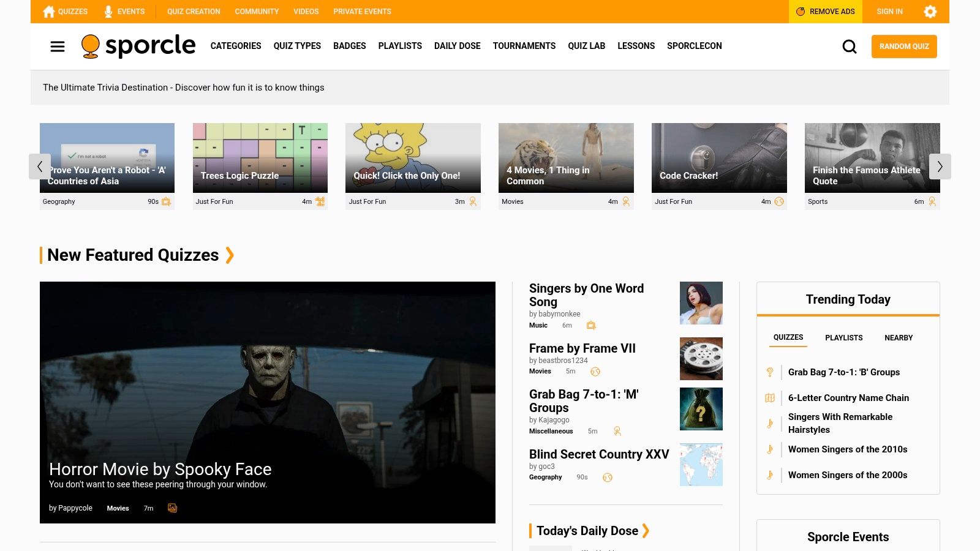Viewport: 980px width, 551px height.
Task: Click badge icon on Code Cracker! card
Action: [x=779, y=201]
